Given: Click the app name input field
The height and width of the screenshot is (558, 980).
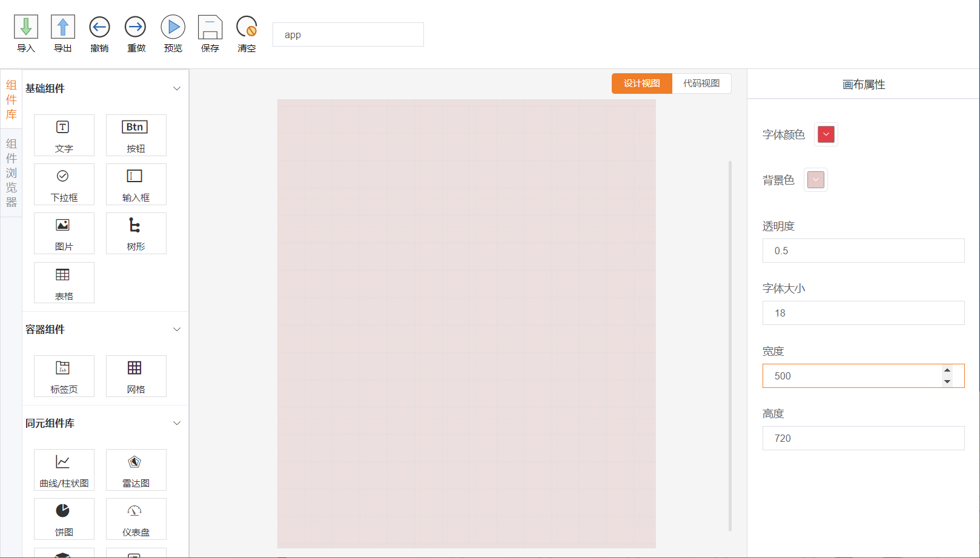Looking at the screenshot, I should coord(348,34).
